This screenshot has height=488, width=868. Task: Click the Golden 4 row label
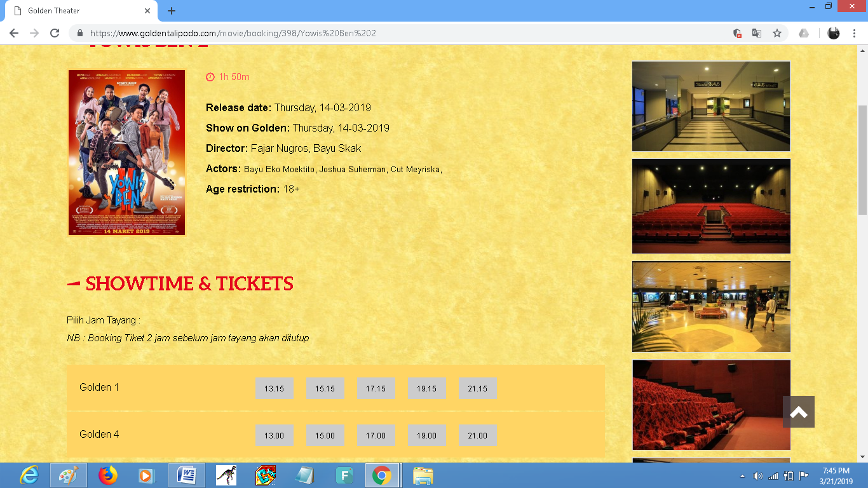click(99, 434)
